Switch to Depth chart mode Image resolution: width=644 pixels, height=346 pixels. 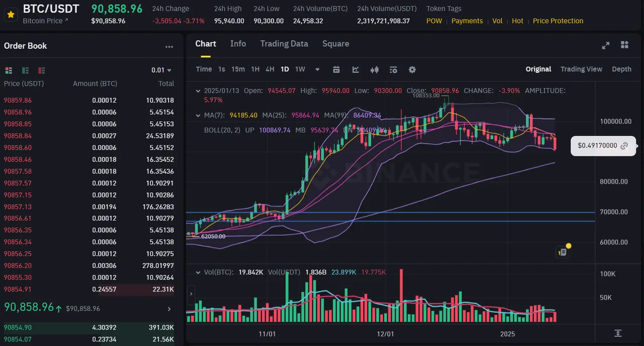tap(621, 69)
